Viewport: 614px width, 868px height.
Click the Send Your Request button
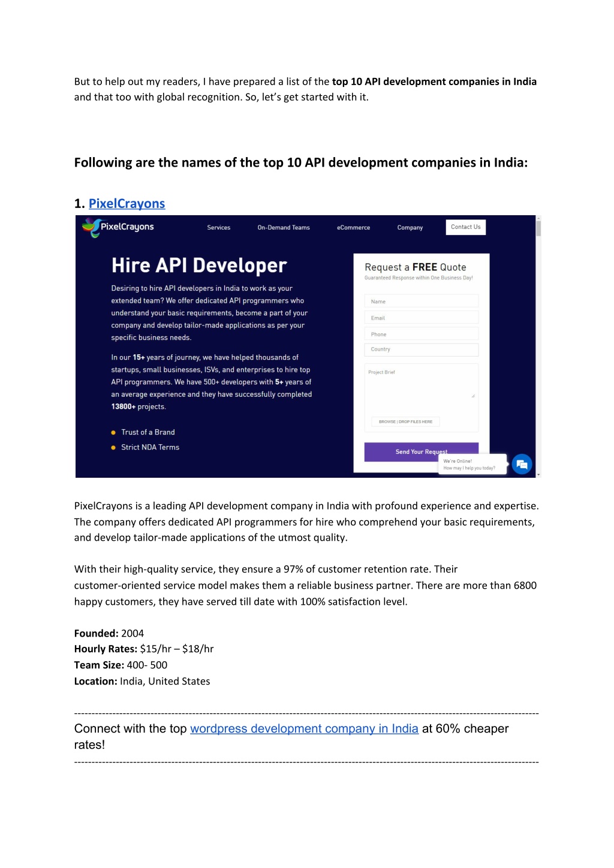[422, 452]
